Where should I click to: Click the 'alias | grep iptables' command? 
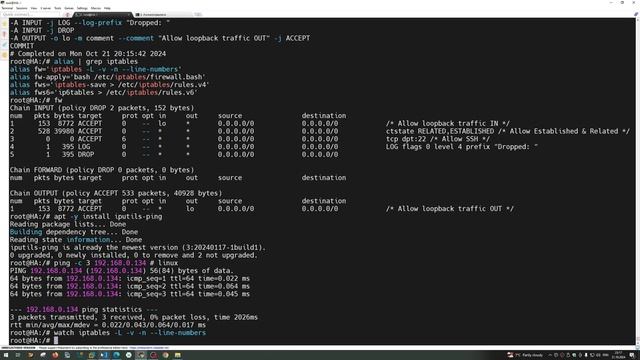96,61
